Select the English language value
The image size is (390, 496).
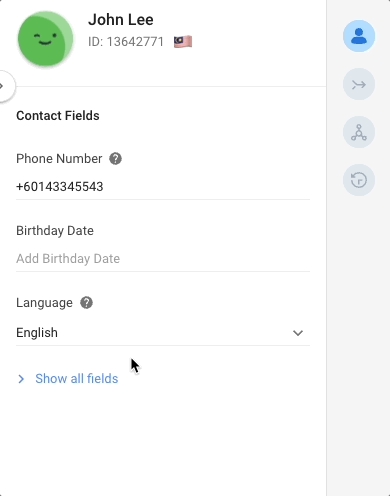point(37,333)
